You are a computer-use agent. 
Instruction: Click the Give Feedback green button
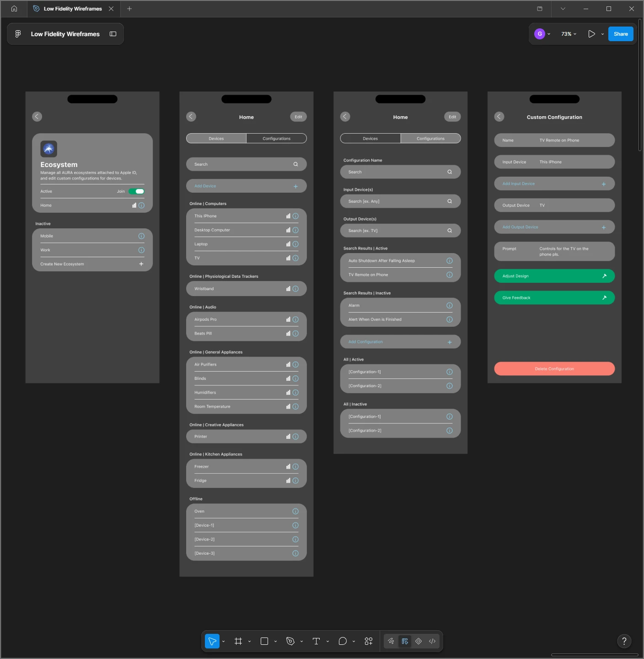point(554,297)
